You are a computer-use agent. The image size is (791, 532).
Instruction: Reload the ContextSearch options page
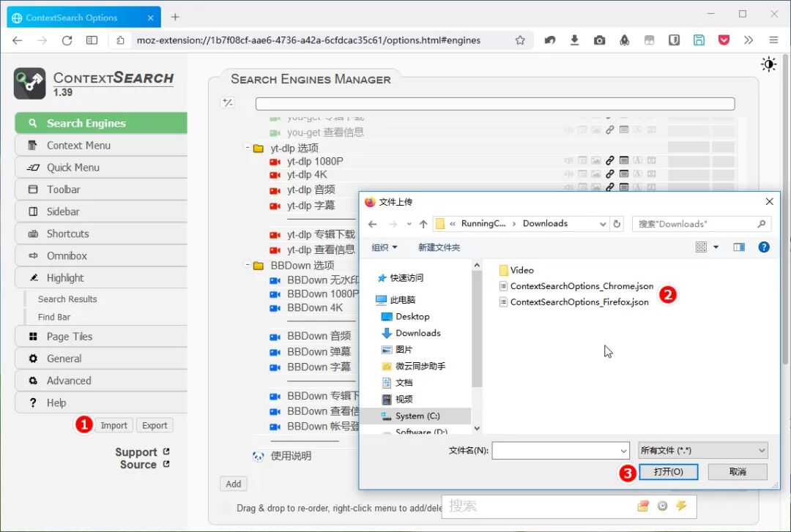click(x=67, y=40)
